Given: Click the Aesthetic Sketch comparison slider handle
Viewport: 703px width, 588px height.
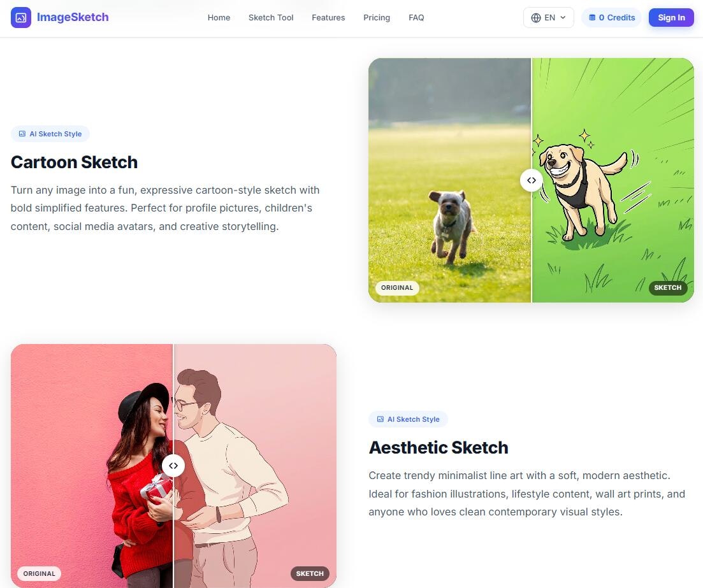Looking at the screenshot, I should point(173,466).
